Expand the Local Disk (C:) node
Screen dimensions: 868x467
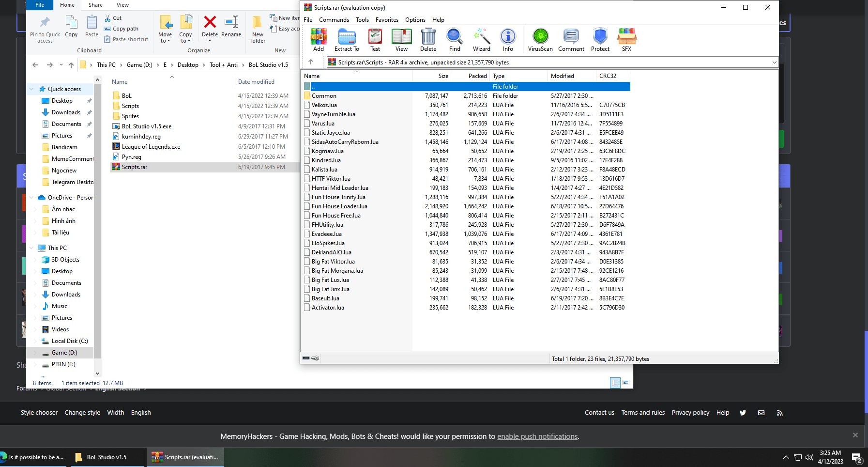click(x=35, y=341)
